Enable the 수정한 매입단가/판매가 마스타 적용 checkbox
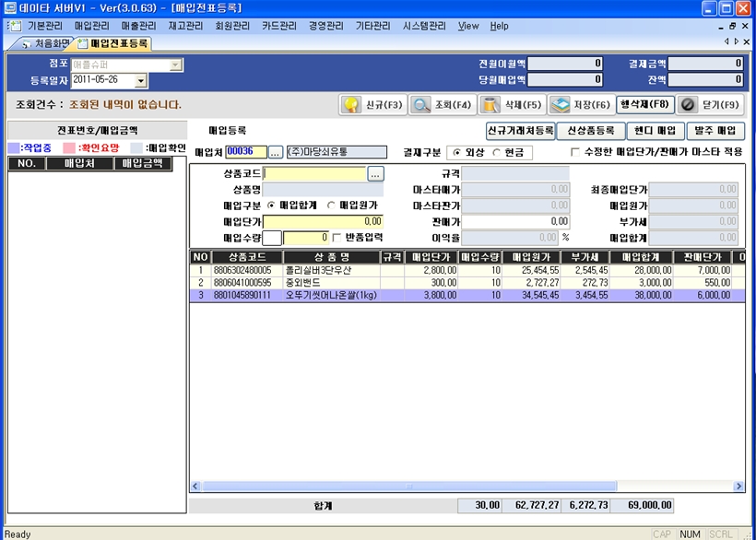 [577, 152]
